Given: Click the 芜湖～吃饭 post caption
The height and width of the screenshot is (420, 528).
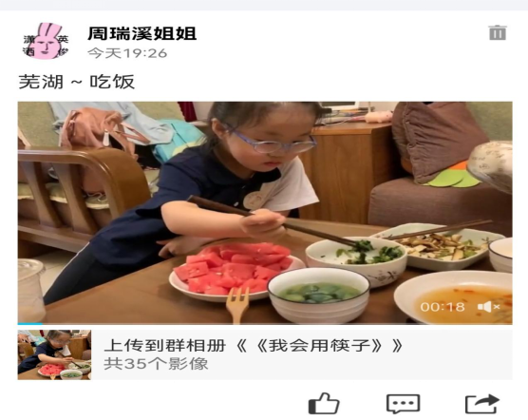Looking at the screenshot, I should pos(77,82).
